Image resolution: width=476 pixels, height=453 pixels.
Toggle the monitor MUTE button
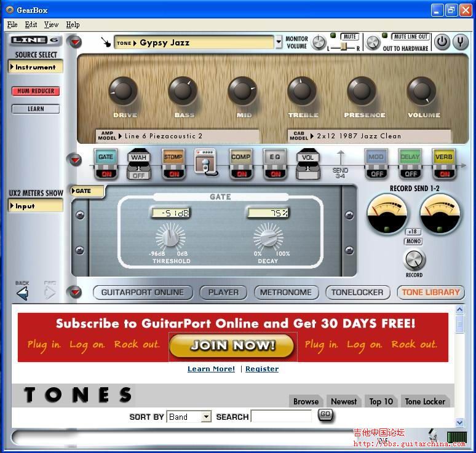click(x=350, y=37)
